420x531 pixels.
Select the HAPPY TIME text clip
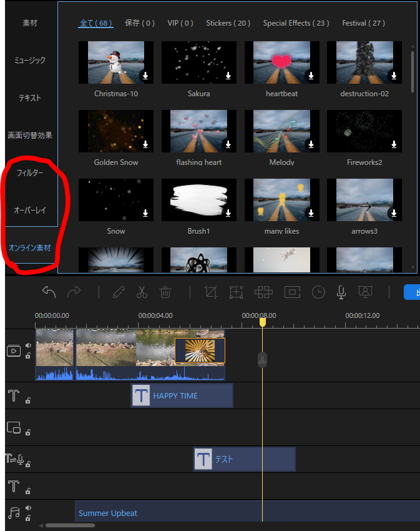click(x=182, y=395)
